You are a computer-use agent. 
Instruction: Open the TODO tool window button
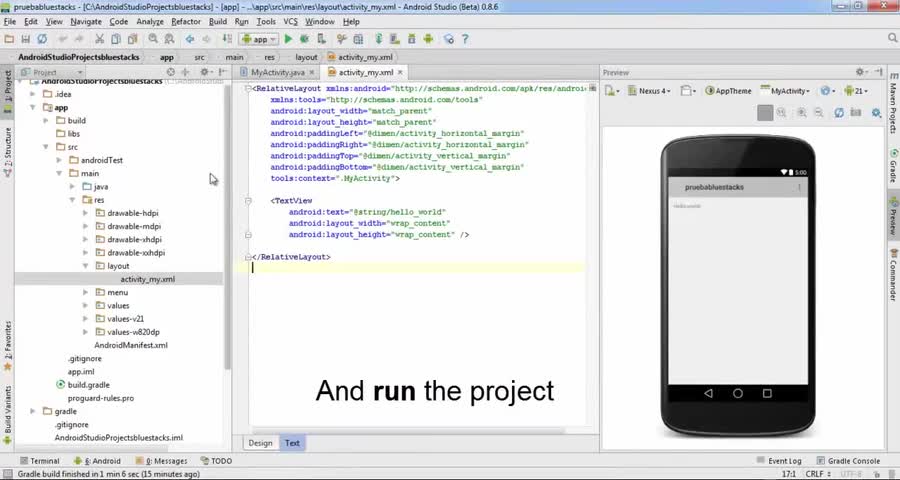tap(216, 460)
